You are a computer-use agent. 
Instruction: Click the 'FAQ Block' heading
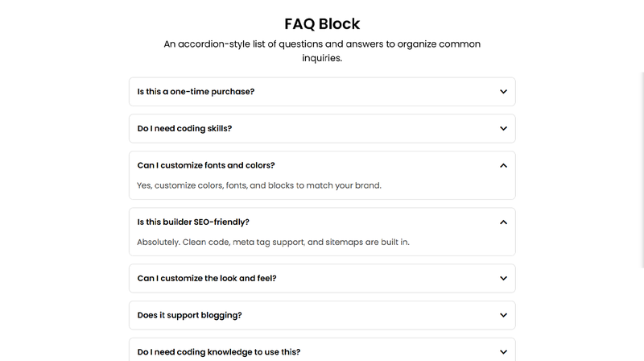click(x=322, y=23)
